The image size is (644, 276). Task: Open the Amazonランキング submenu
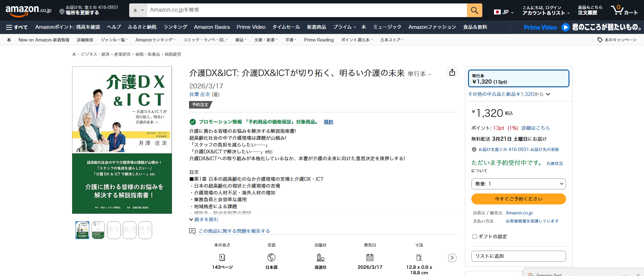(x=156, y=40)
